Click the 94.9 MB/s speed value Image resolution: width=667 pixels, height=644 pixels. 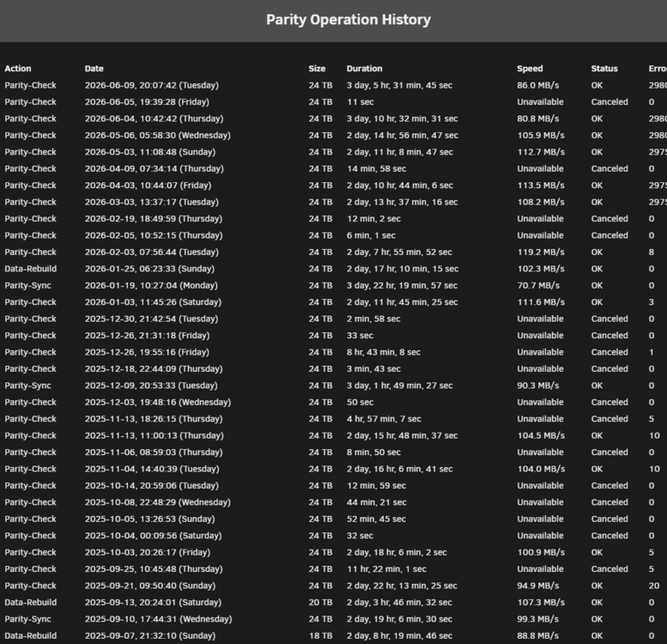tap(538, 586)
